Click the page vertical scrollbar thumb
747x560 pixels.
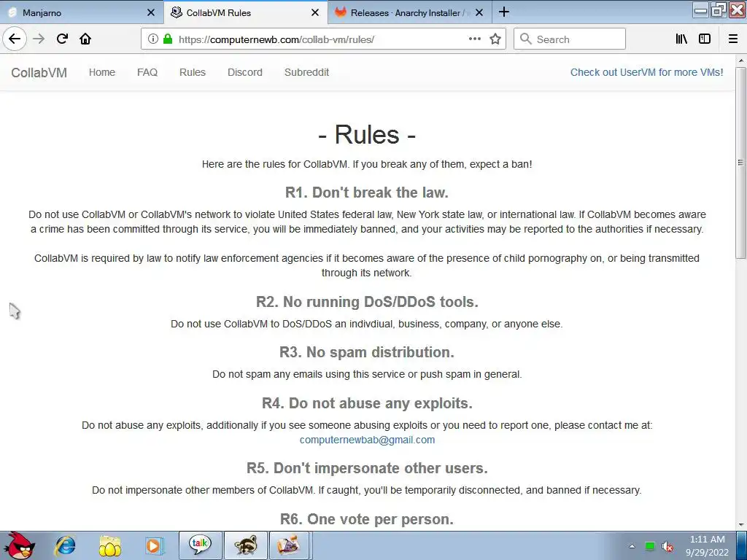coord(740,162)
